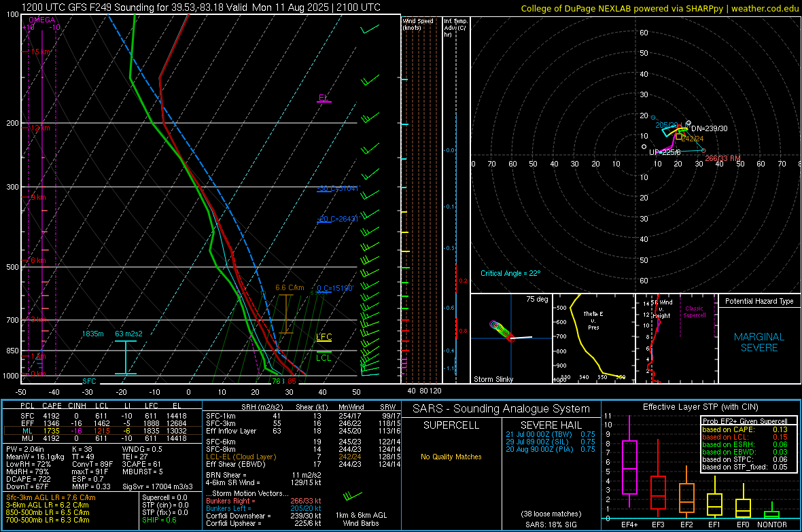Select the EFF parcel row

[x=103, y=423]
